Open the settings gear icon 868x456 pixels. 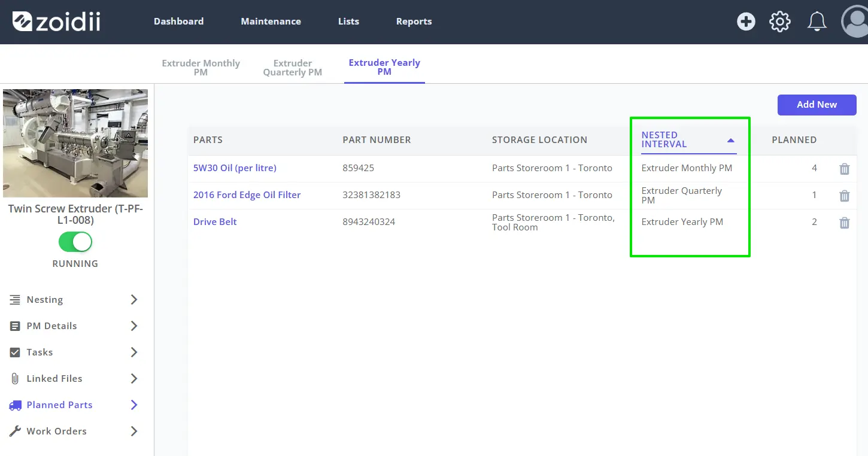[780, 22]
